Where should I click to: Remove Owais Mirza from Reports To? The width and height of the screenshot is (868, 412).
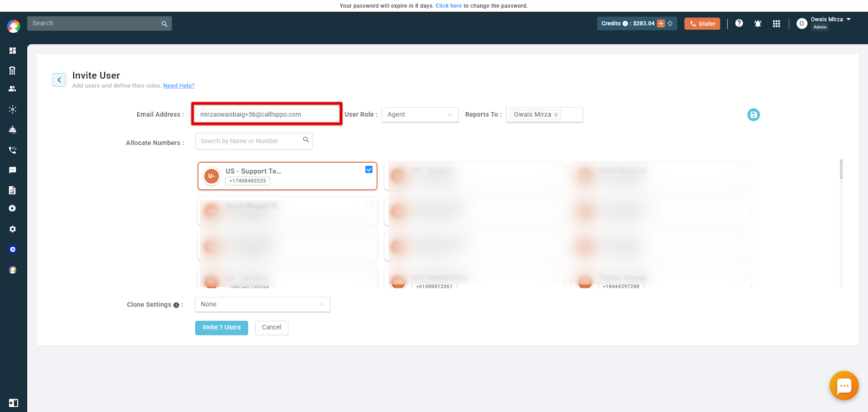pos(556,115)
